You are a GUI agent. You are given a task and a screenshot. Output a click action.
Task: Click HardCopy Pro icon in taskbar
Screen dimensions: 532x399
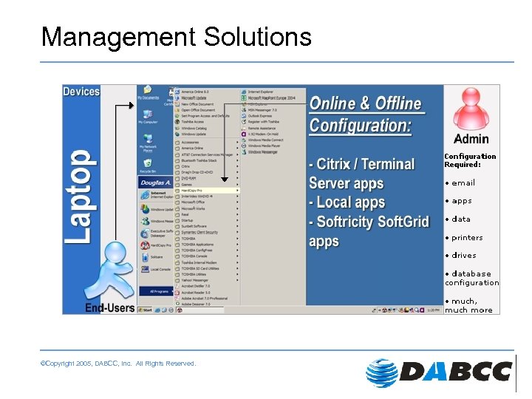tap(180, 310)
